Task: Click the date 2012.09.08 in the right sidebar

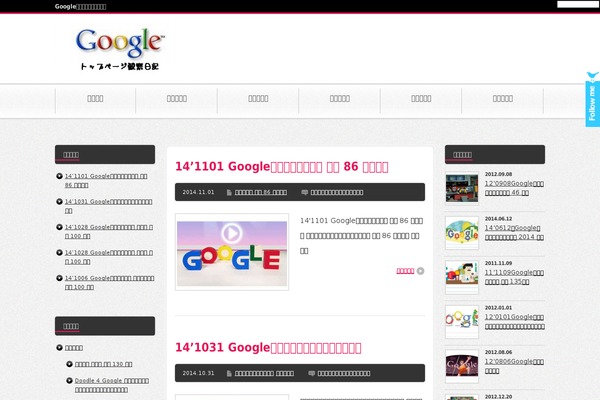Action: (498, 174)
